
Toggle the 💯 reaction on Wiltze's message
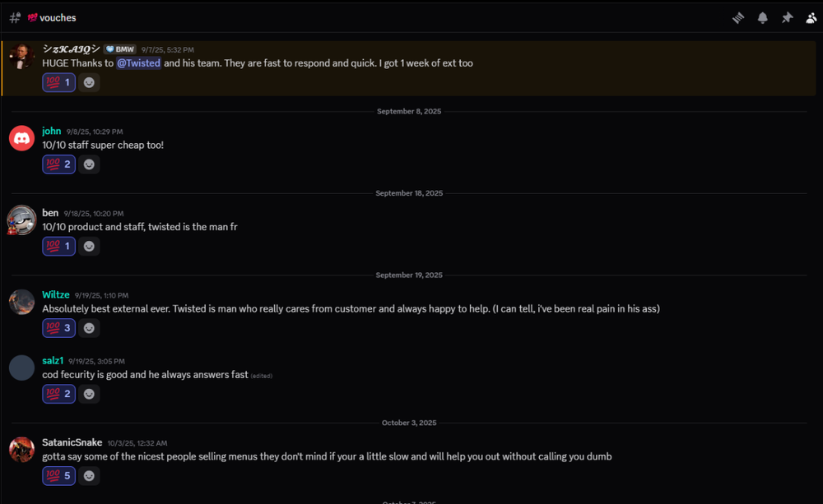pyautogui.click(x=58, y=327)
